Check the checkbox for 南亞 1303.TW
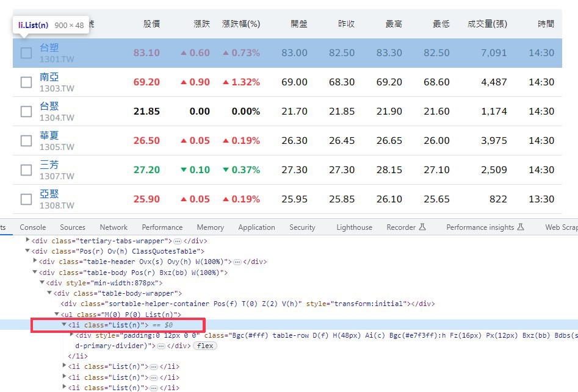The height and width of the screenshot is (392, 578). tap(26, 82)
